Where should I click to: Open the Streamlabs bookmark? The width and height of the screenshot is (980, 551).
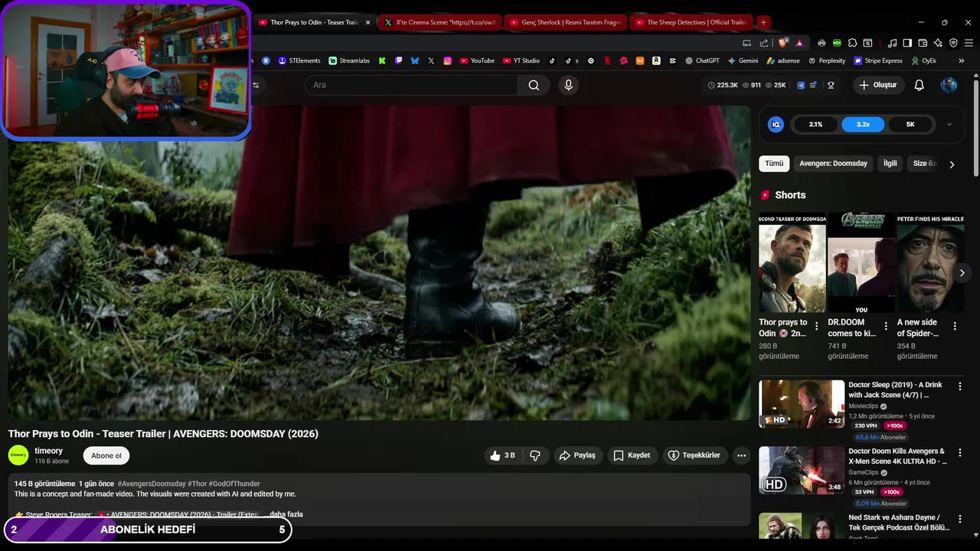click(x=349, y=60)
